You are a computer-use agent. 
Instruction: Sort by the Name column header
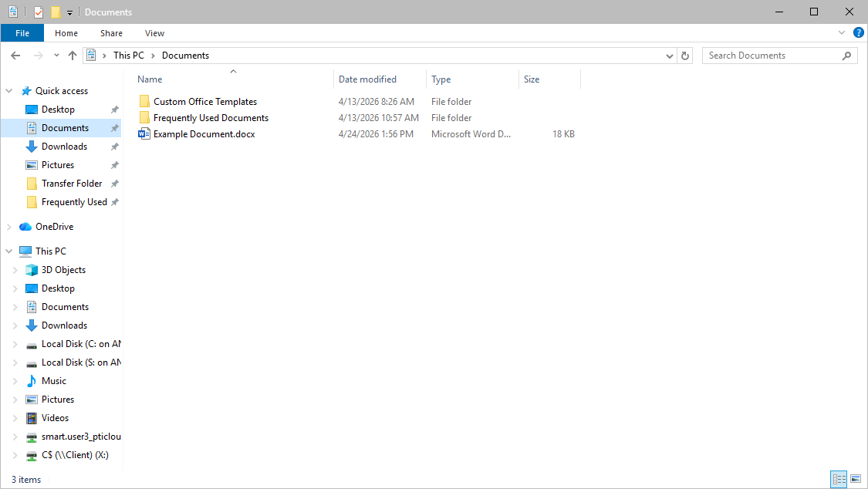[150, 79]
